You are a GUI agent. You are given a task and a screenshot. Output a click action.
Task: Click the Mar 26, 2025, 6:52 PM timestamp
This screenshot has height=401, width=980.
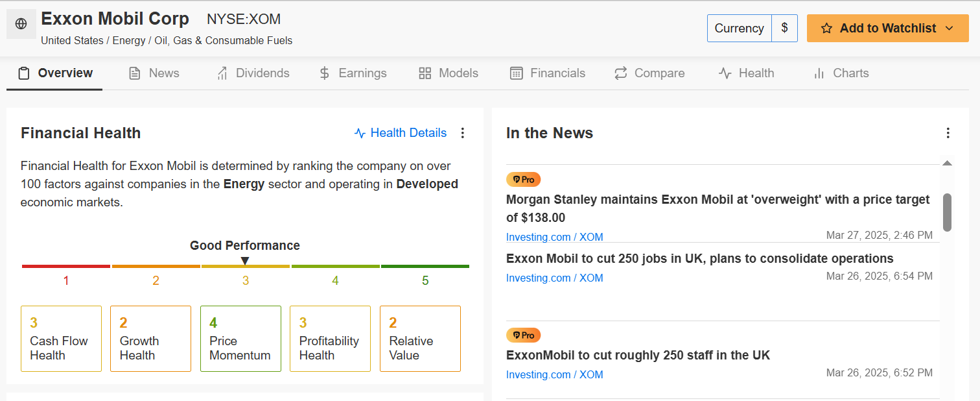coord(880,372)
